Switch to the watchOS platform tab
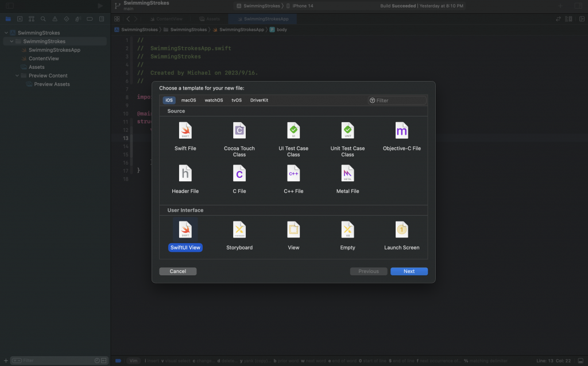588x366 pixels. (214, 100)
